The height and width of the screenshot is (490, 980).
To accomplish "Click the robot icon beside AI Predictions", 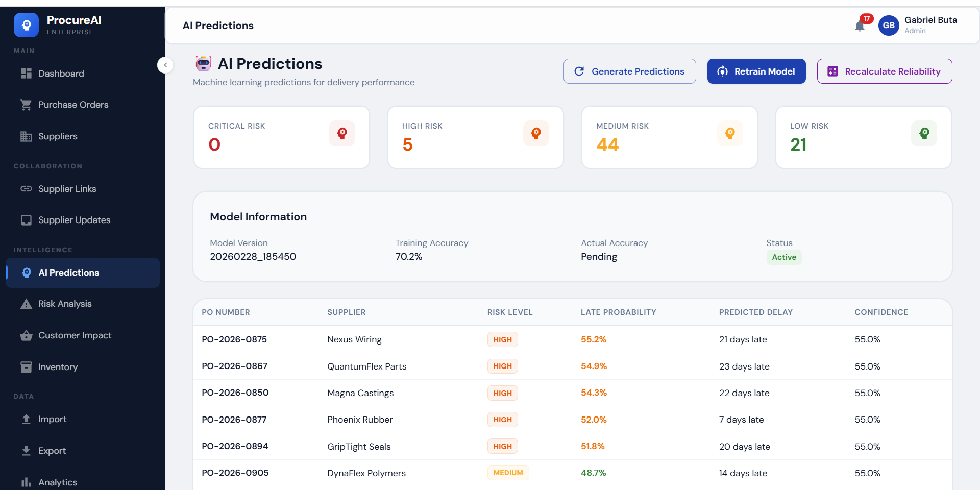I will pos(203,64).
